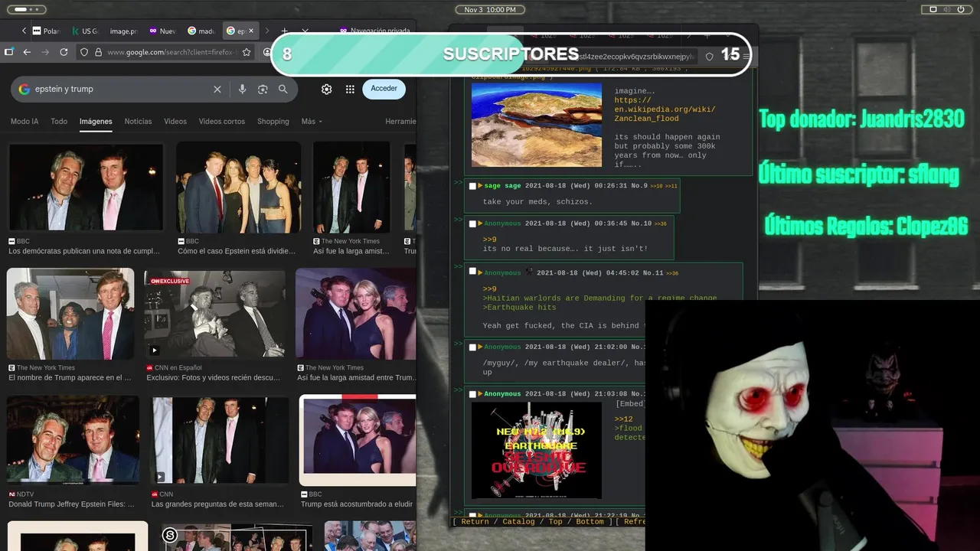Tick checkbox on post No.10
Screen dimensions: 980x551
coord(472,223)
